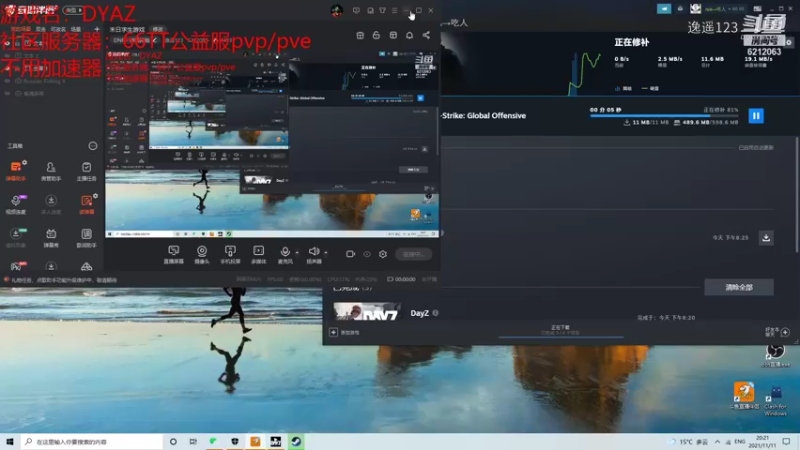Click the 修改 button beside game category

point(158,30)
